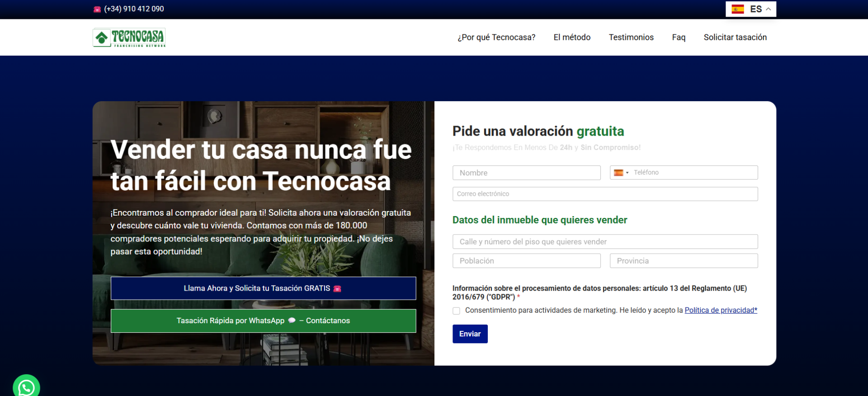Select the Calle y número address field
868x396 pixels.
605,242
